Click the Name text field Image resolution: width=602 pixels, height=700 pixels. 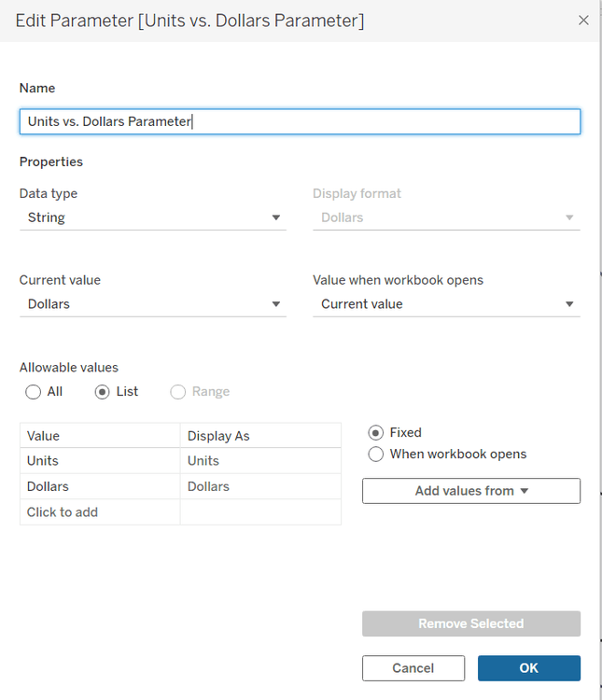(300, 121)
